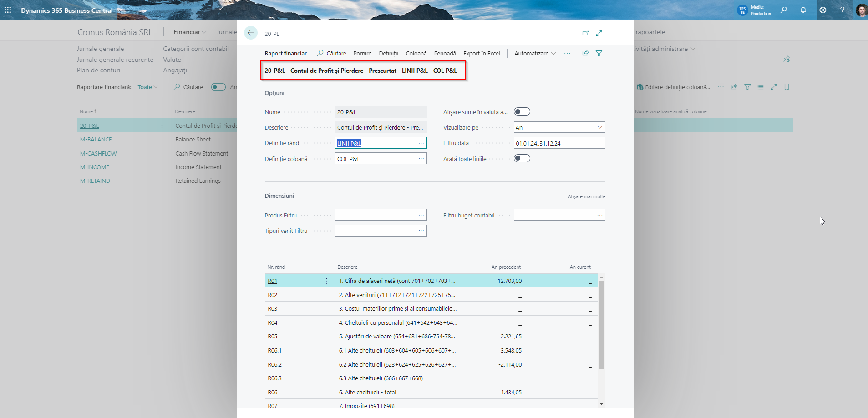
Task: Open the M-CASHFLOW financial report
Action: 98,153
